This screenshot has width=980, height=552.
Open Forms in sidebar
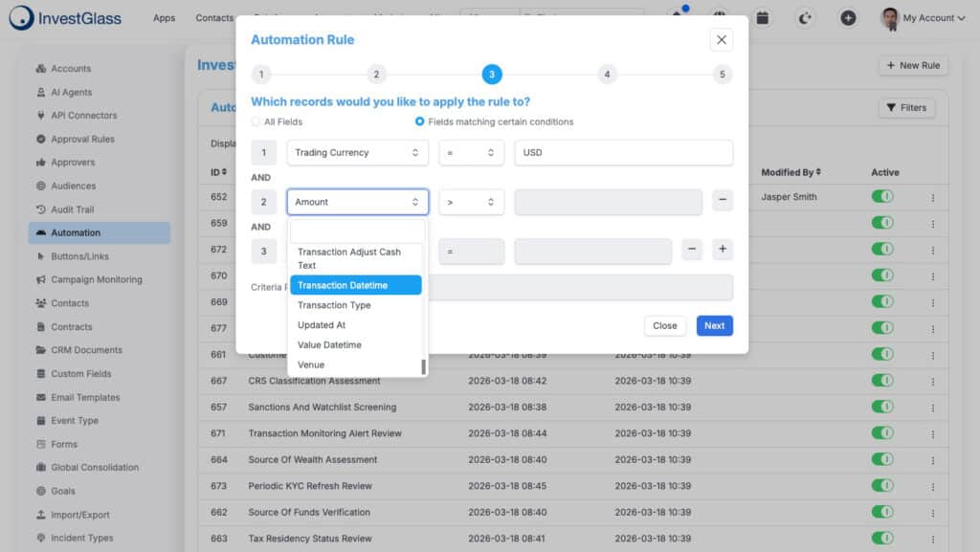click(x=56, y=445)
